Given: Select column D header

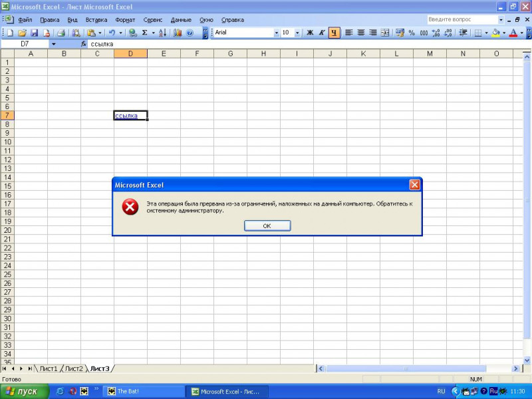Looking at the screenshot, I should (x=130, y=54).
